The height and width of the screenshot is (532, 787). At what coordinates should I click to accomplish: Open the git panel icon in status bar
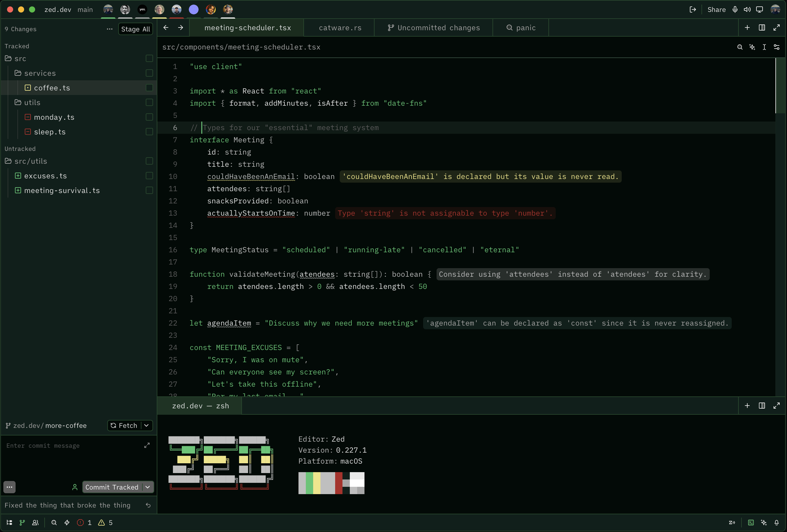(x=22, y=523)
